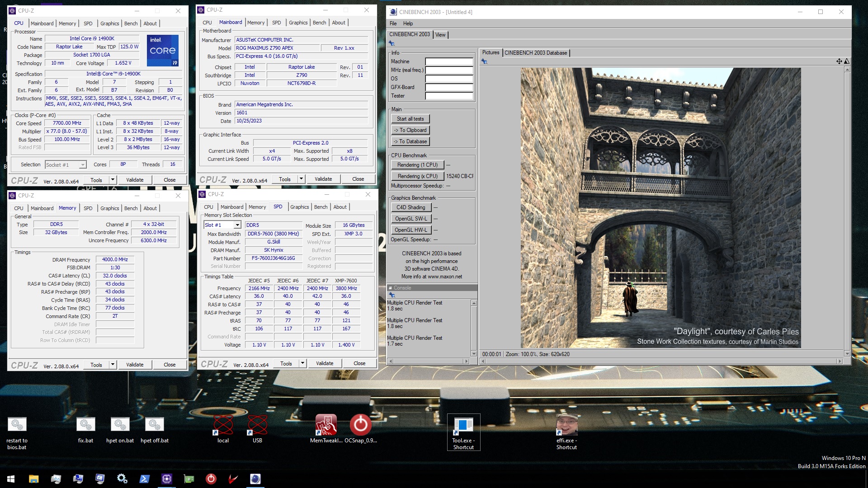Select the 'hpet off.bat' desktop icon
868x488 pixels.
[x=154, y=430]
